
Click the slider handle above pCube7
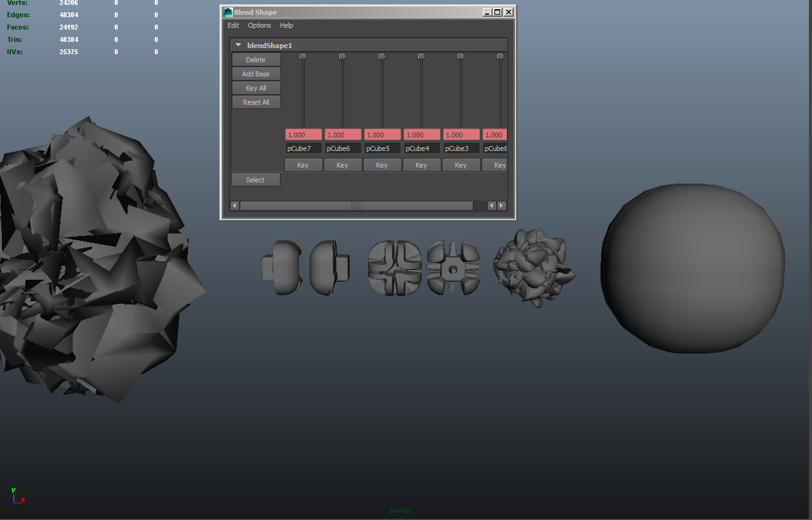pyautogui.click(x=303, y=55)
